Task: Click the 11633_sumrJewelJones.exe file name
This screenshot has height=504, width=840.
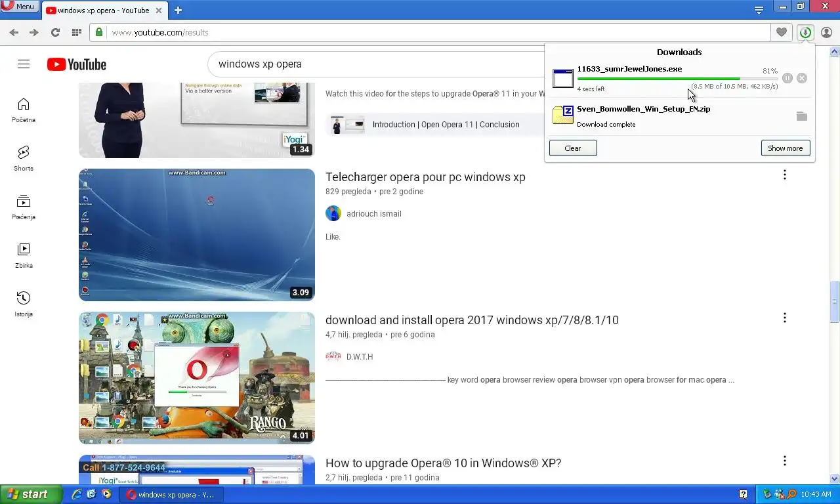Action: click(629, 69)
